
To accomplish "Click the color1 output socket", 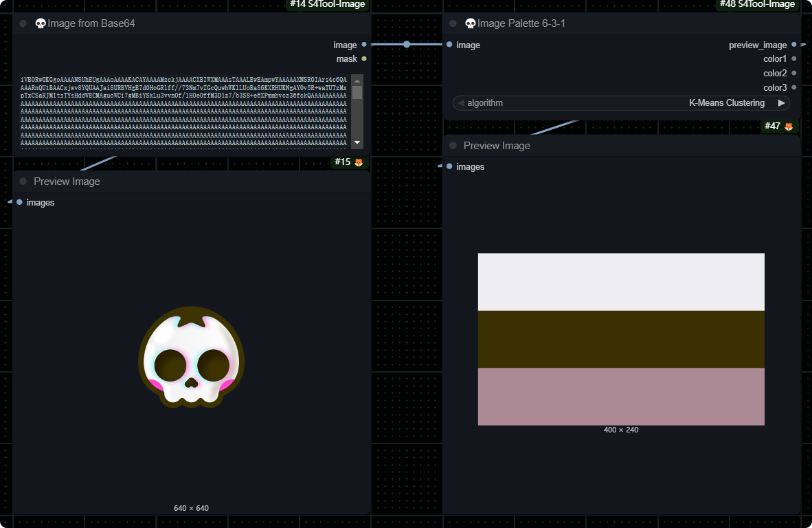I will point(794,59).
